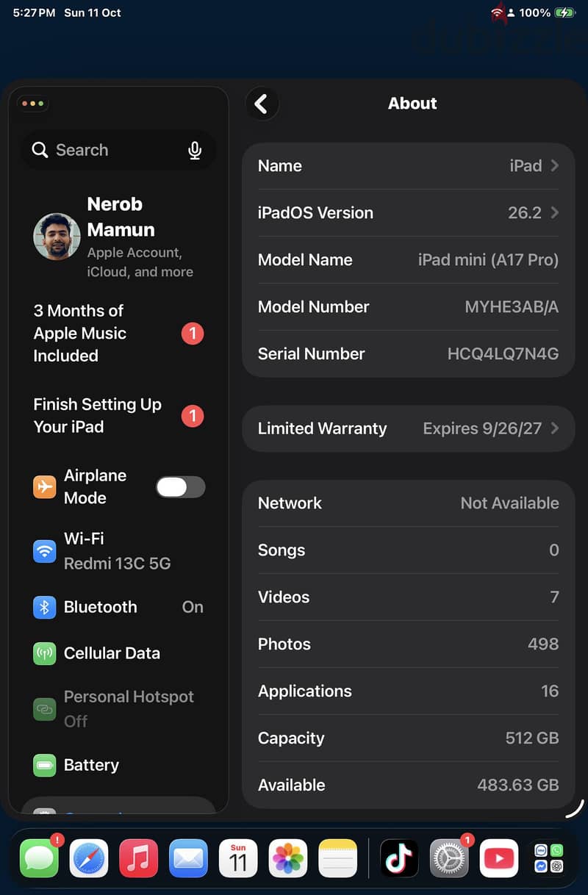The height and width of the screenshot is (895, 588).
Task: Tap the Serial Number HCQ4LQ7N4G value
Action: (503, 354)
